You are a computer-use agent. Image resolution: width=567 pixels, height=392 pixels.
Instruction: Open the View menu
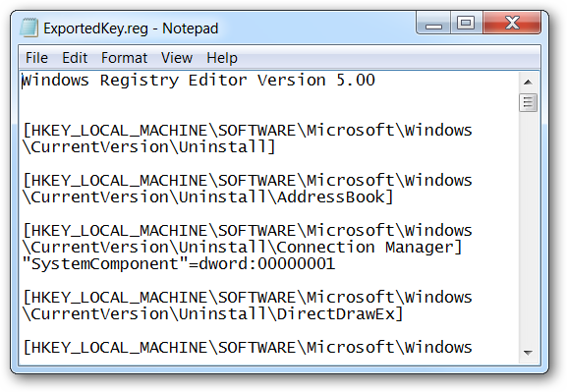click(x=177, y=58)
